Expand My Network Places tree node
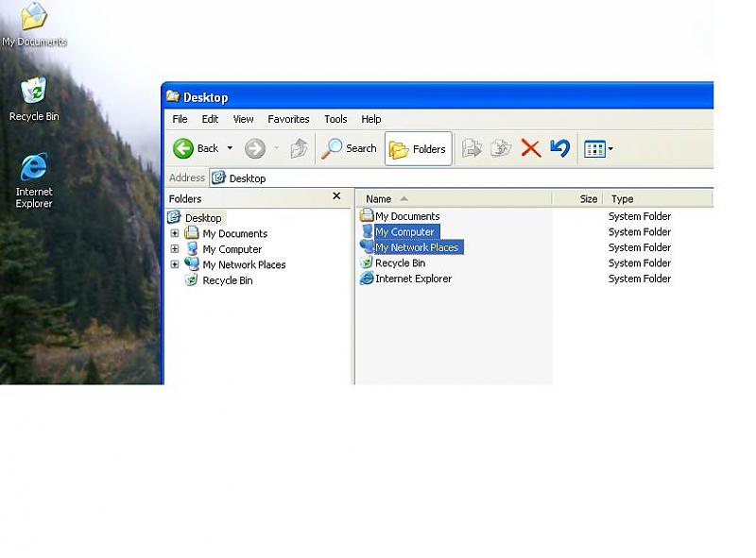Screen dimensions: 756x558 175,264
